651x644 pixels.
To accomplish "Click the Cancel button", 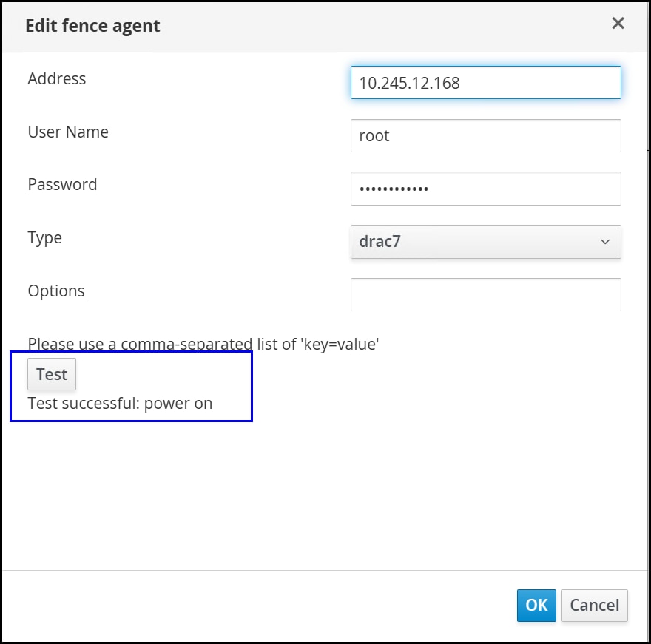I will (595, 606).
